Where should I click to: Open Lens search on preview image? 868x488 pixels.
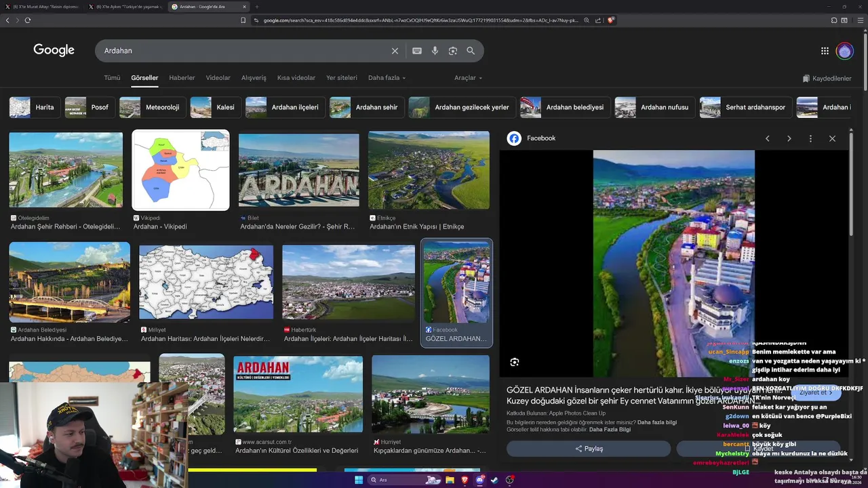[x=515, y=362]
